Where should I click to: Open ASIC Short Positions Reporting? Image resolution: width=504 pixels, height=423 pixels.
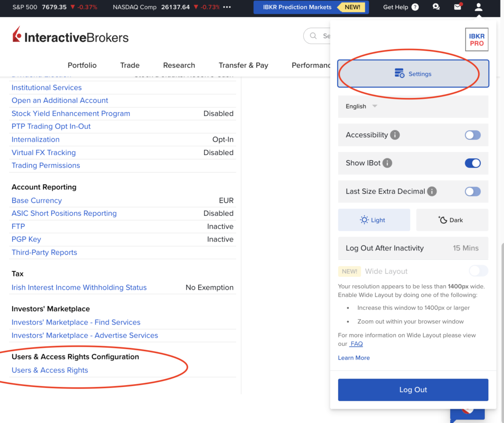tap(64, 213)
